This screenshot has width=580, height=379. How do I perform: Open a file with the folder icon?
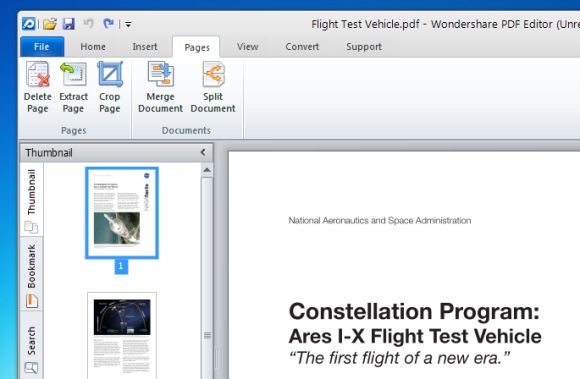[50, 24]
